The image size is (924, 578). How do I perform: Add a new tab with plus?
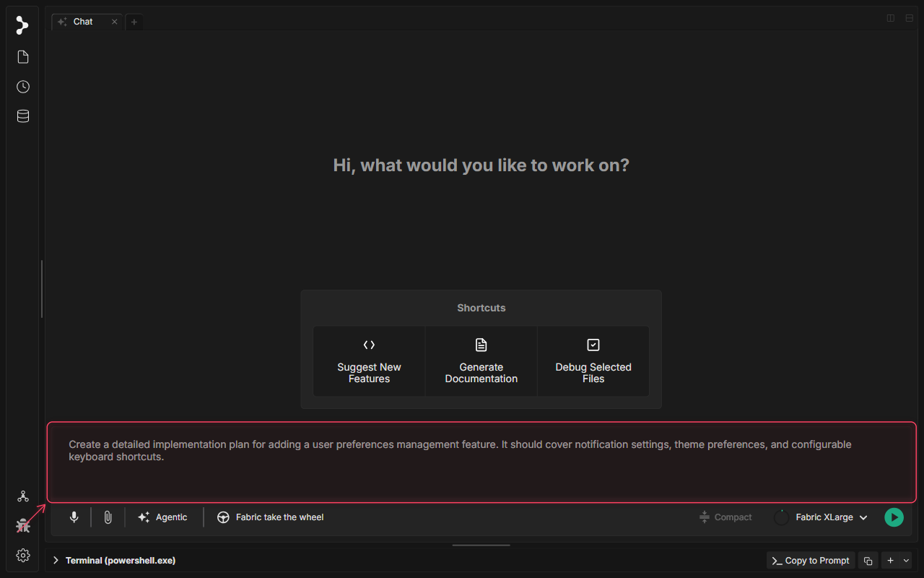[134, 22]
